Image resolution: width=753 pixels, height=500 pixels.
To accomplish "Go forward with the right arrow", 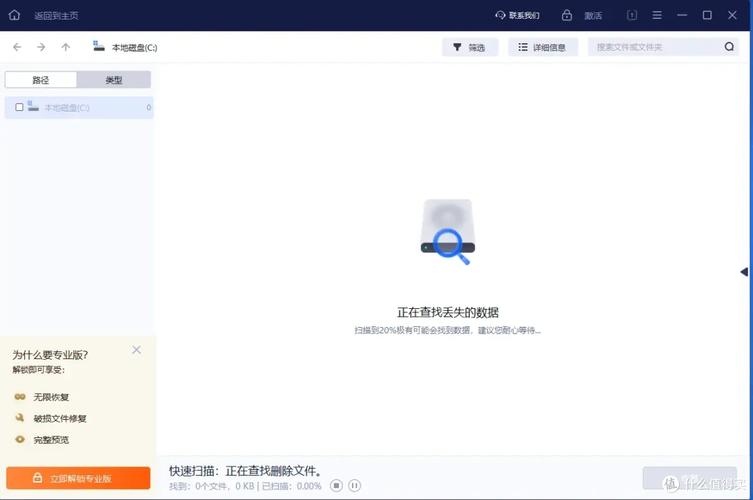I will tap(41, 47).
